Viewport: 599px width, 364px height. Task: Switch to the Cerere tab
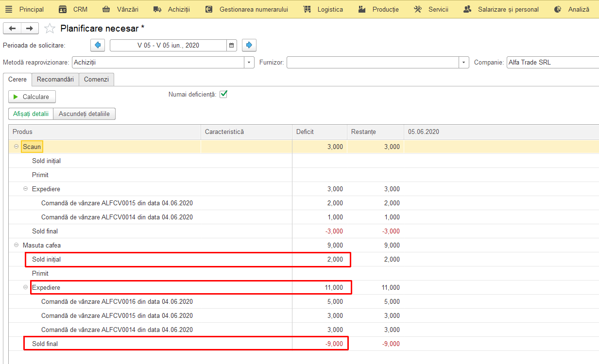tap(17, 79)
